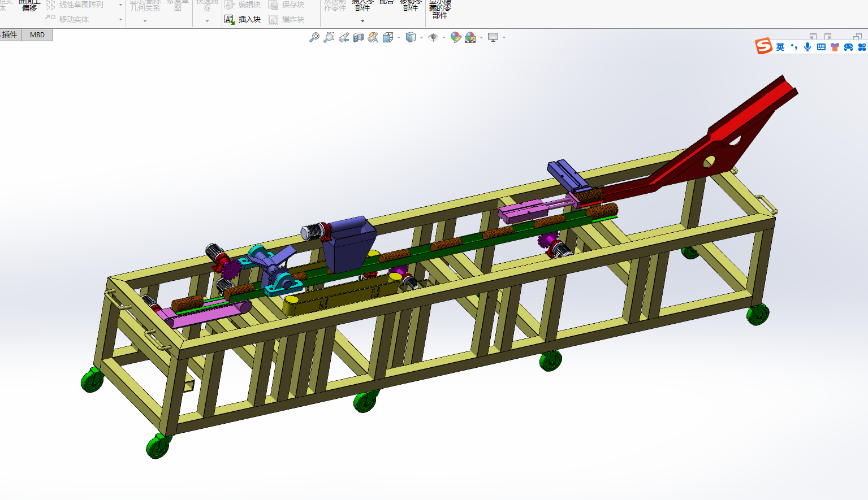Image resolution: width=868 pixels, height=500 pixels.
Task: Click the Sogou microphone voice input icon
Action: (x=807, y=47)
